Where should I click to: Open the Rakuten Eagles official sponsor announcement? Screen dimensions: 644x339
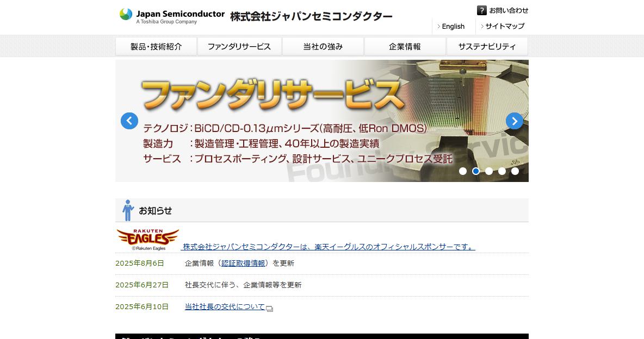click(x=328, y=247)
